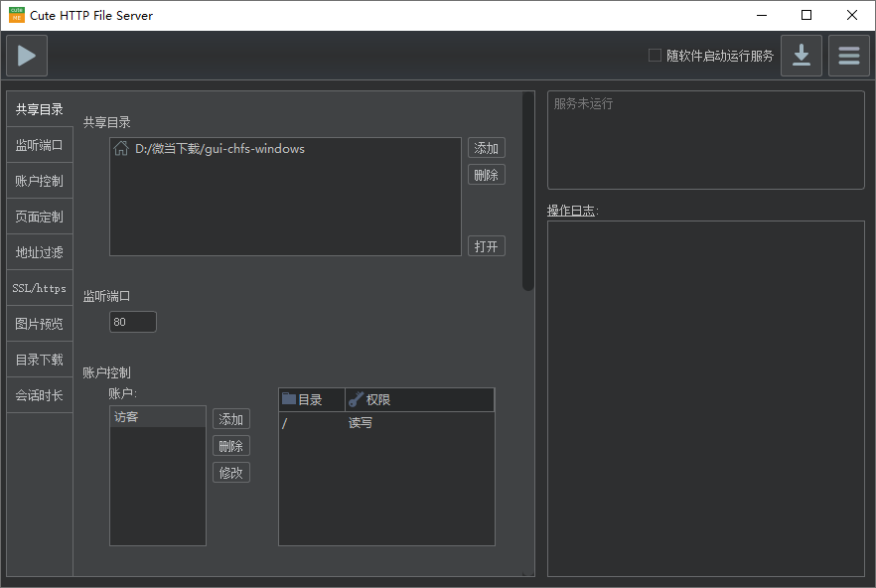Screen dimensions: 876x588
Task: Select the SSL/https tab
Action: [x=40, y=288]
